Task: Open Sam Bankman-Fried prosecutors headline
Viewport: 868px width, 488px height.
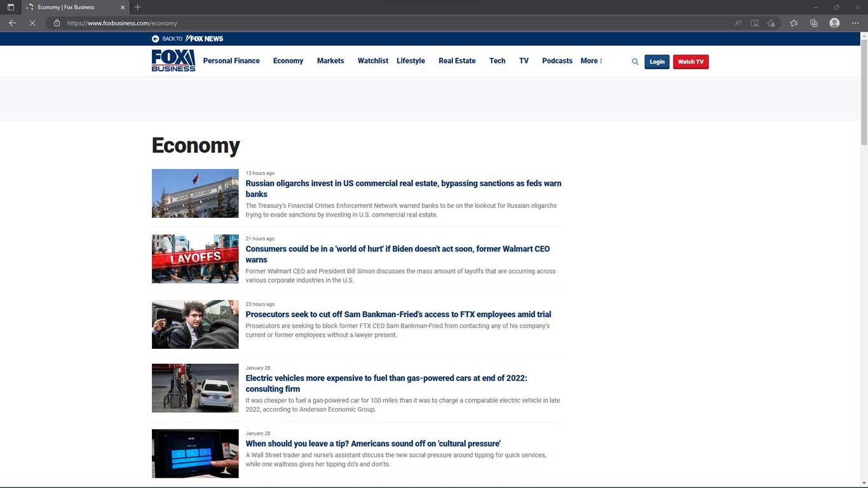Action: pyautogui.click(x=398, y=315)
